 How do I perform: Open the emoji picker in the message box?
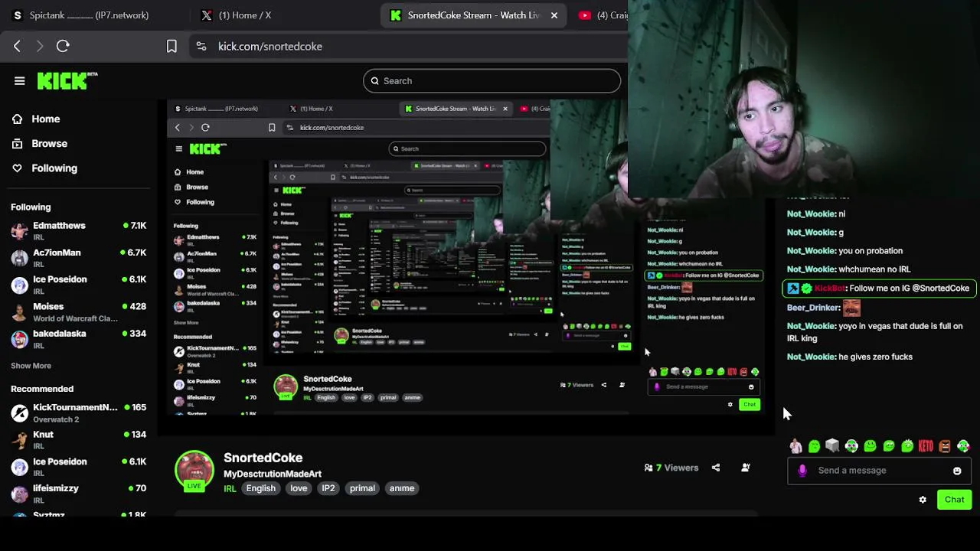click(957, 471)
